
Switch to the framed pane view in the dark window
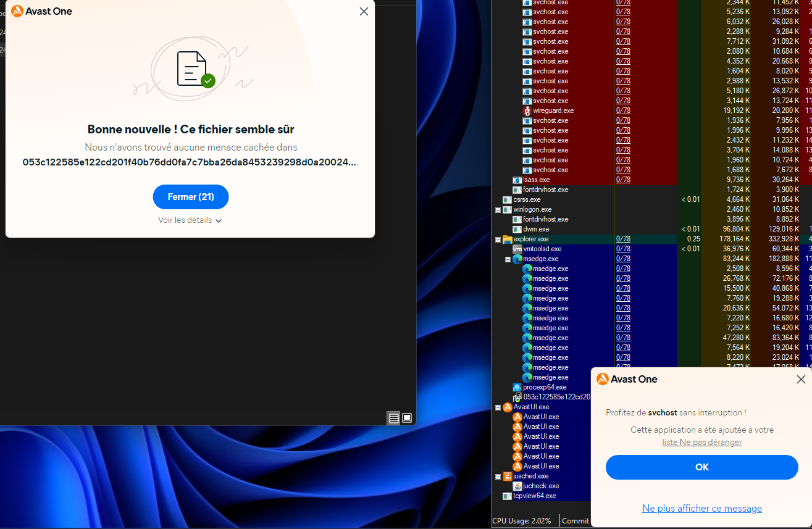[x=407, y=418]
